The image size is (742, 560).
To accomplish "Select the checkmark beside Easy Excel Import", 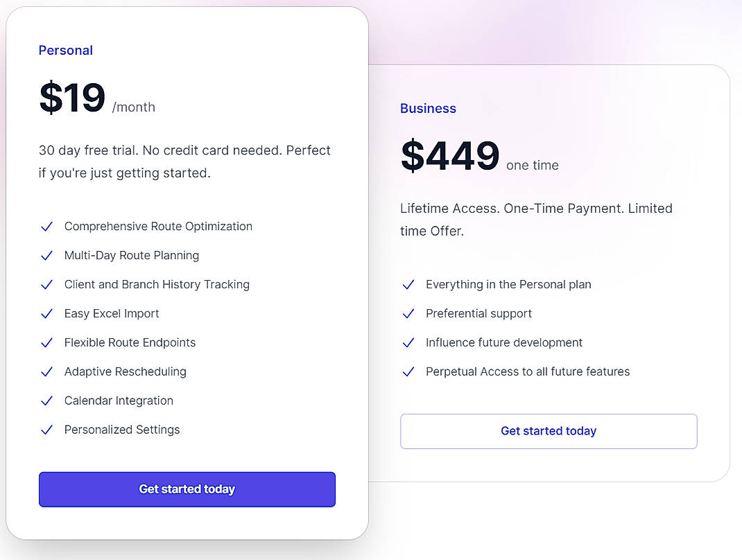I will pyautogui.click(x=47, y=313).
